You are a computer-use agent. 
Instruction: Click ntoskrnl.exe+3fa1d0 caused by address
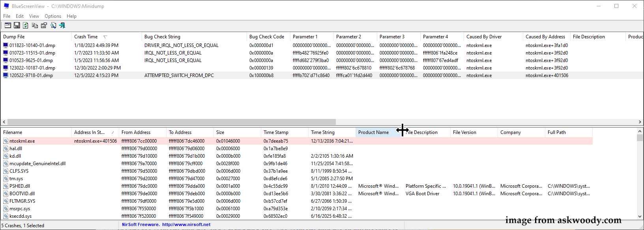pyautogui.click(x=547, y=45)
